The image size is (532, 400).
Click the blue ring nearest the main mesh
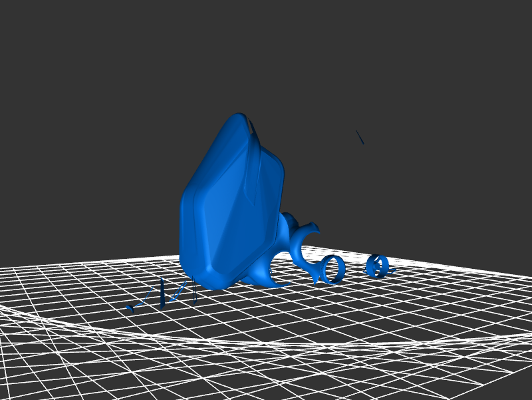click(332, 269)
